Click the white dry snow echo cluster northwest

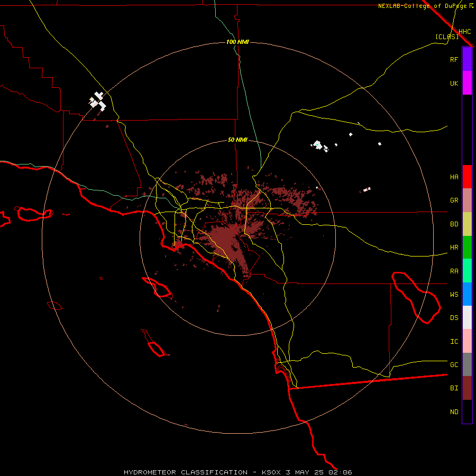coord(98,102)
